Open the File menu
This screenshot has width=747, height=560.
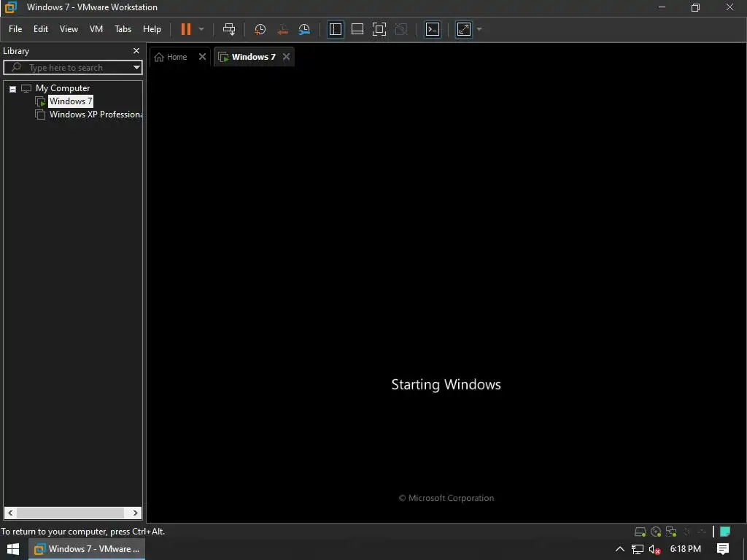15,29
